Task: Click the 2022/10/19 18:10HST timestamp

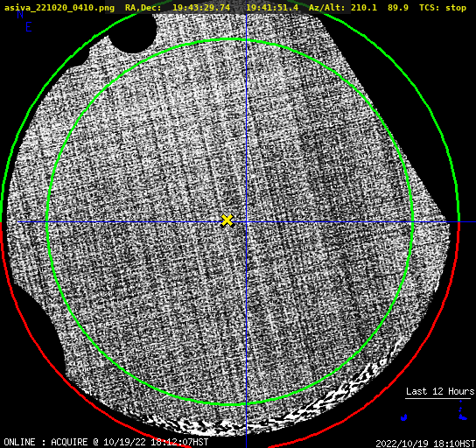Action: pyautogui.click(x=425, y=444)
